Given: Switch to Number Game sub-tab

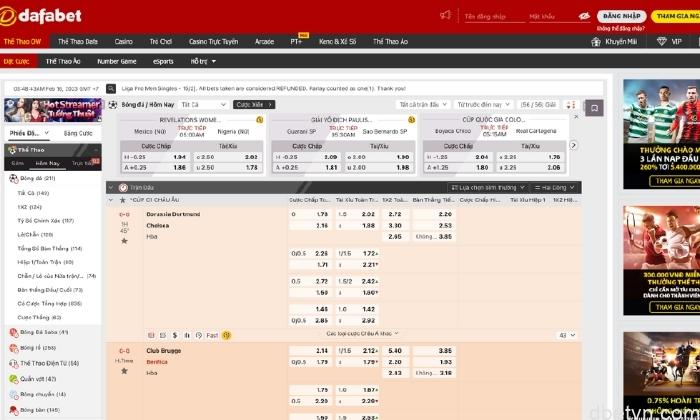Looking at the screenshot, I should point(117,61).
